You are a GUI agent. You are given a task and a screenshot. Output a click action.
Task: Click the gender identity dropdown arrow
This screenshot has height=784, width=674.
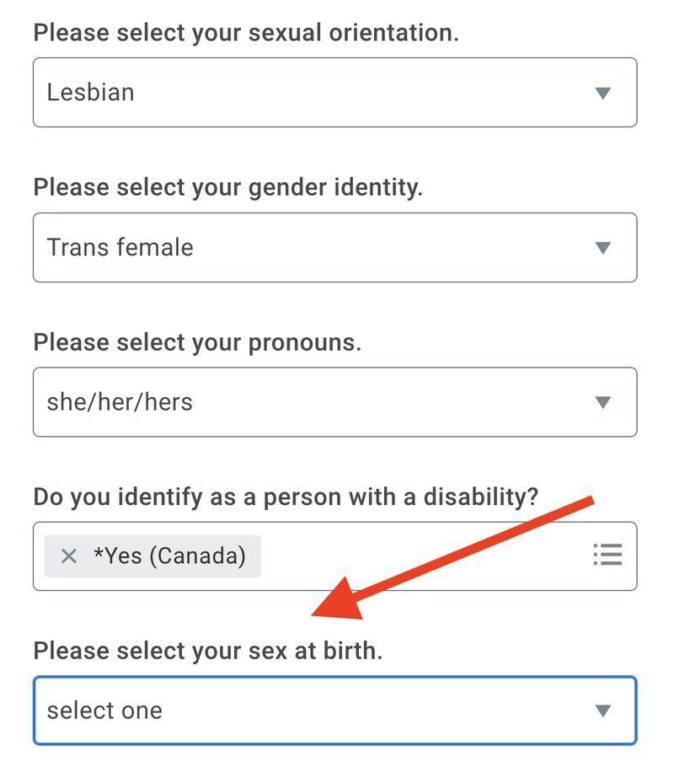click(x=602, y=248)
